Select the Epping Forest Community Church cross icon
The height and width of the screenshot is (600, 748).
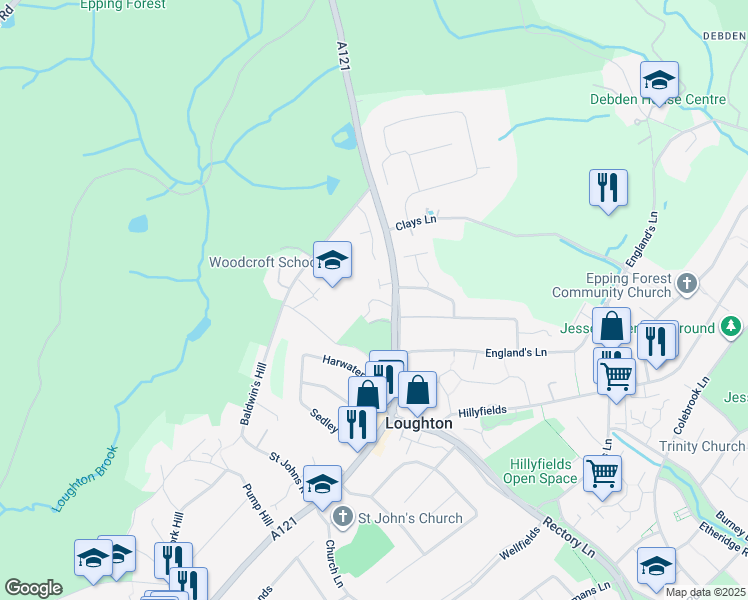687,283
